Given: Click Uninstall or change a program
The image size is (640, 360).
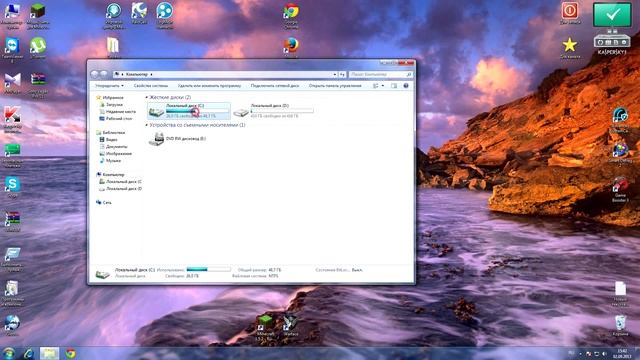Looking at the screenshot, I should tap(209, 86).
